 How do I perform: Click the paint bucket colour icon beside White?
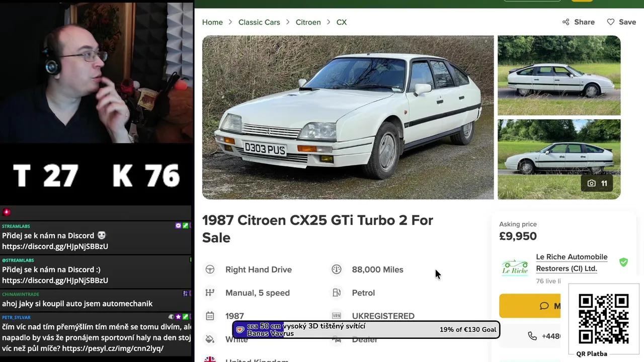click(x=210, y=339)
